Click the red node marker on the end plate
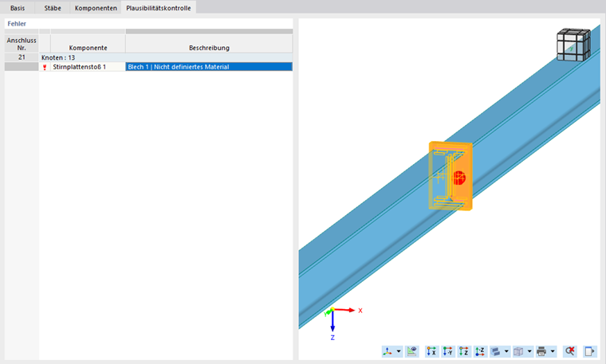606x364 pixels. coord(459,178)
